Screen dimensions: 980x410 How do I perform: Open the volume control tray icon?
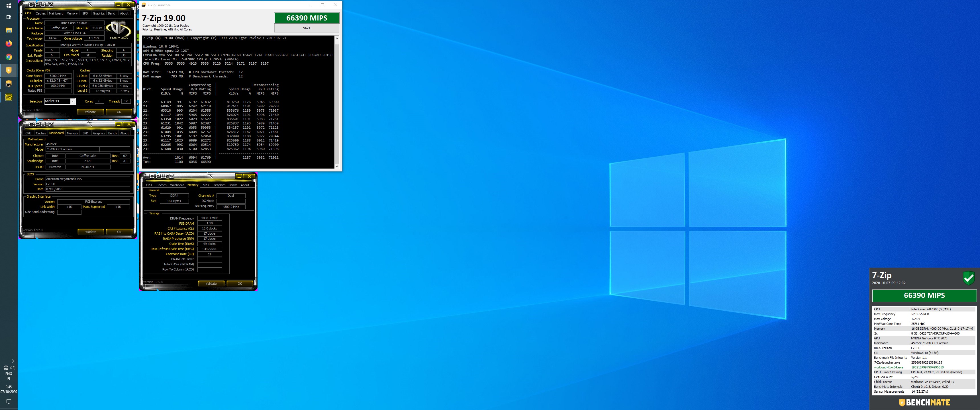13,368
